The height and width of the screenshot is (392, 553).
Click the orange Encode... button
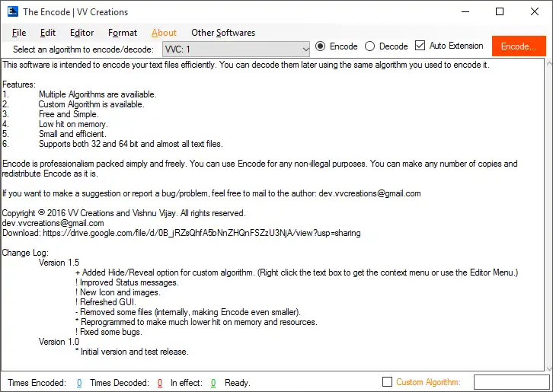519,46
